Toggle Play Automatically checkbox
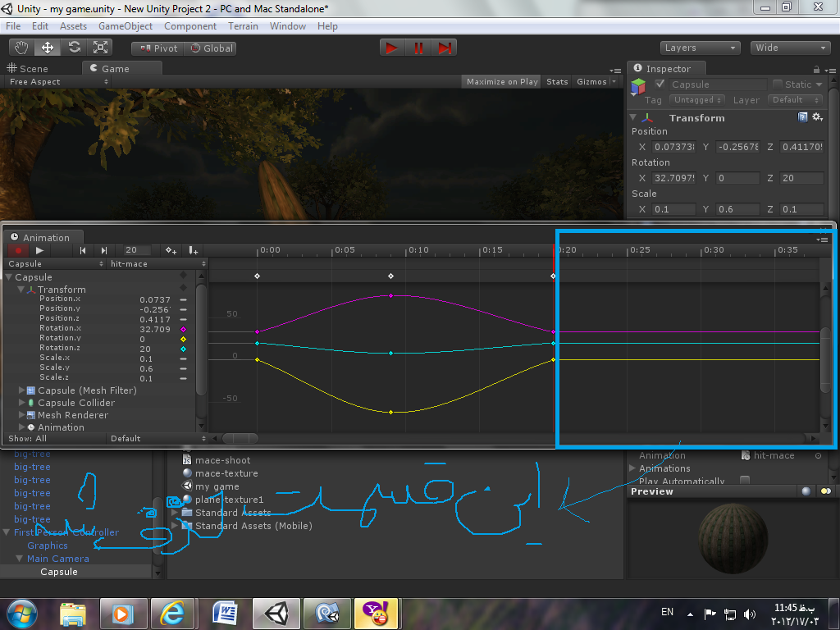The width and height of the screenshot is (840, 630). pos(745,480)
